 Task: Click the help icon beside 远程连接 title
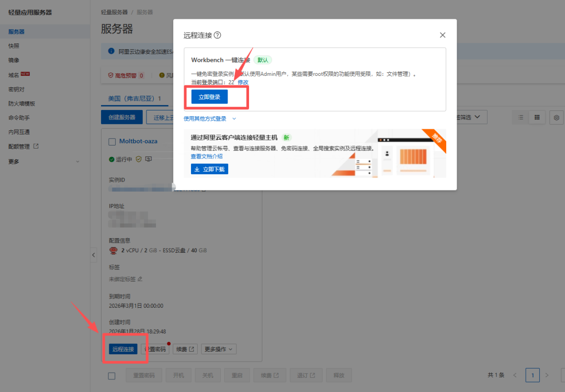217,35
